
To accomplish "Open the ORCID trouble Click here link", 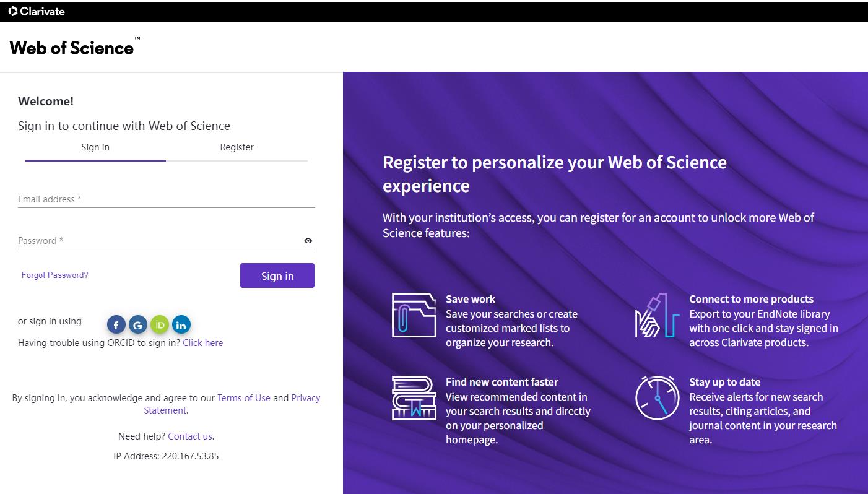I will point(203,343).
